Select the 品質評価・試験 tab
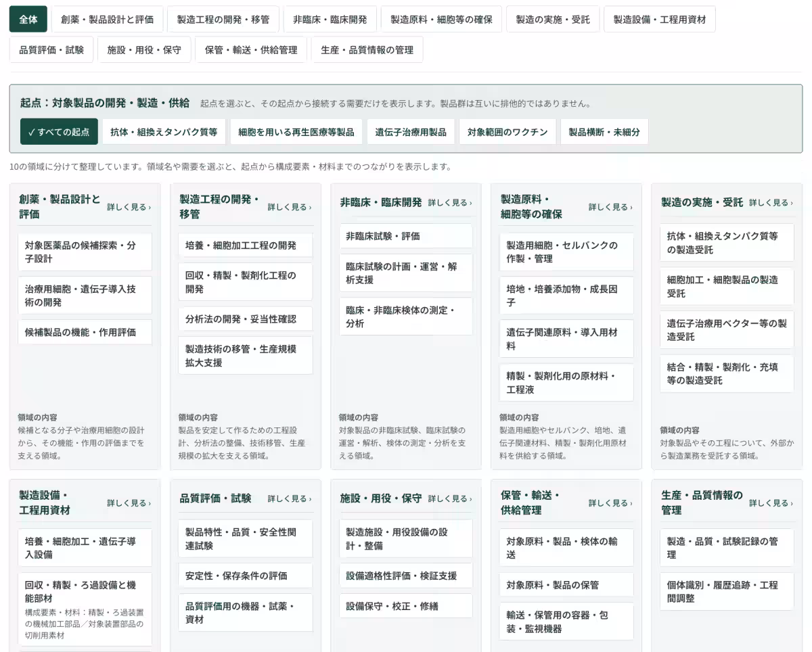Screen dimensions: 812x652 pyautogui.click(x=51, y=49)
